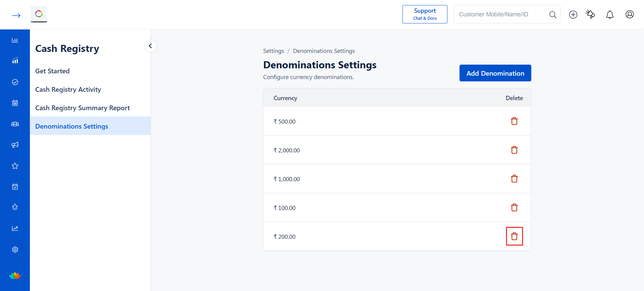Click the plus circle add icon
Image resolution: width=644 pixels, height=291 pixels.
(x=573, y=14)
